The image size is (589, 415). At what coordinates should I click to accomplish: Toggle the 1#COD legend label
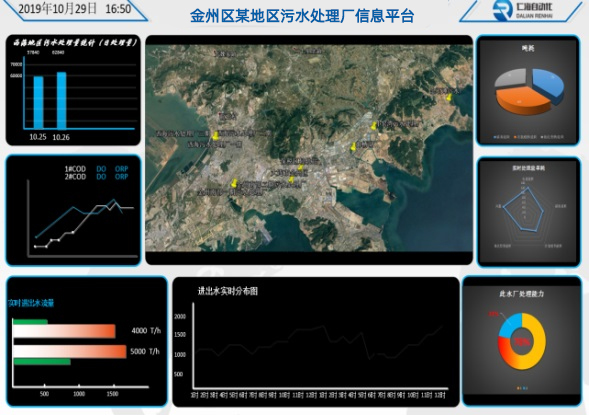(75, 169)
